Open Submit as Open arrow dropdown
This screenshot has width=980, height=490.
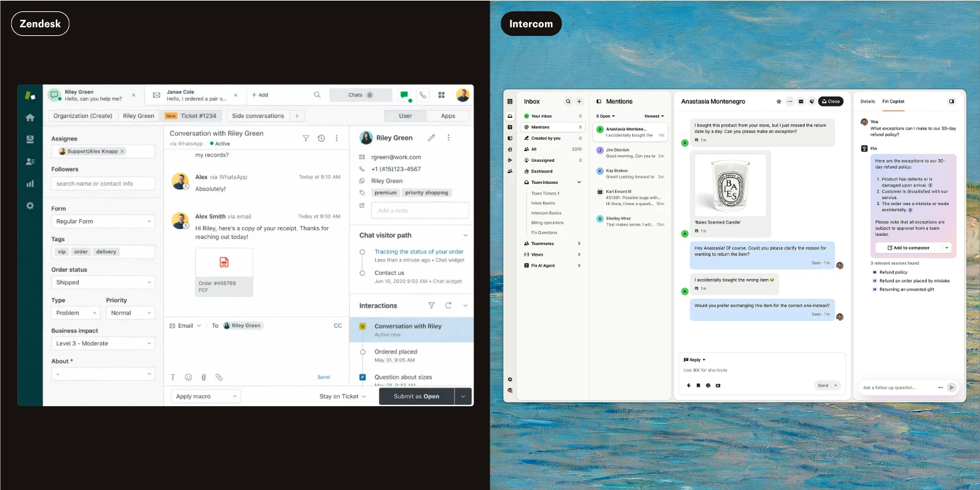pos(464,396)
